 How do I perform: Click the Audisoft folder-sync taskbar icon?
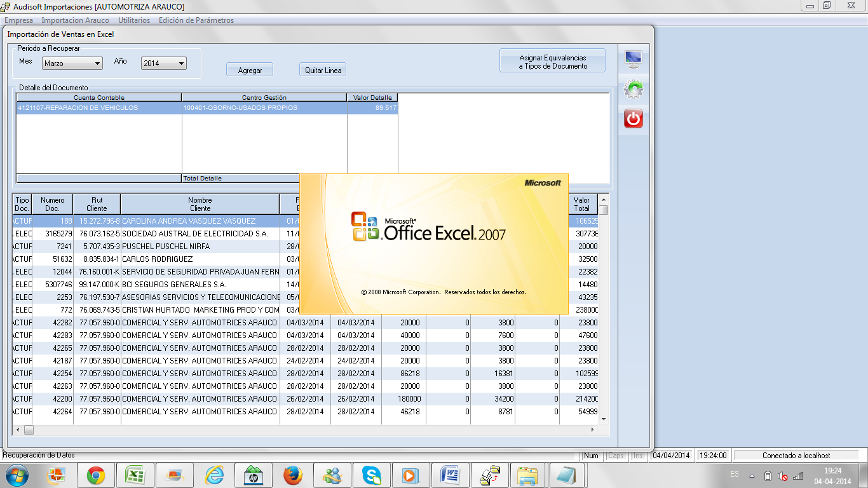point(490,475)
